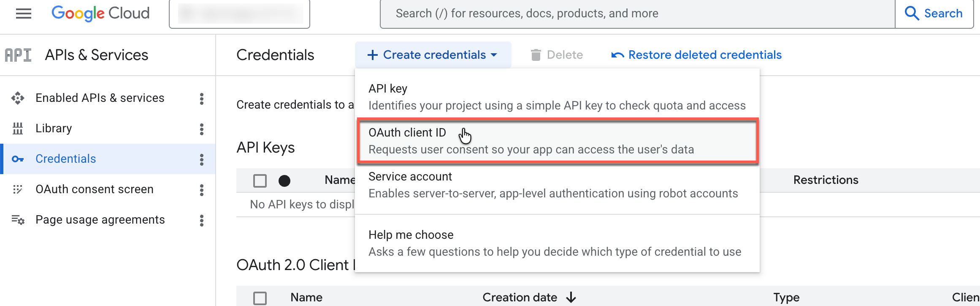Click the Credentials key icon
The height and width of the screenshot is (306, 980).
click(18, 159)
